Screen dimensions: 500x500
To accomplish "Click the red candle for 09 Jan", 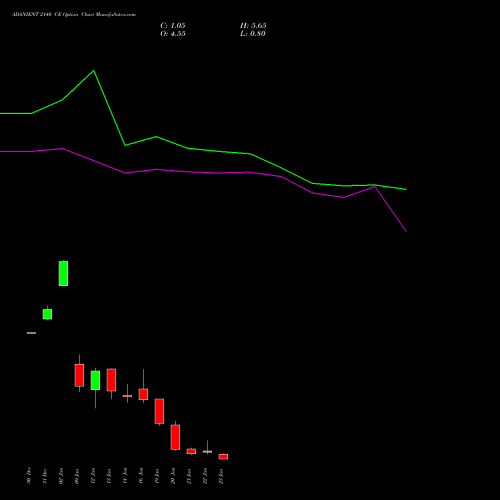I will (x=79, y=375).
